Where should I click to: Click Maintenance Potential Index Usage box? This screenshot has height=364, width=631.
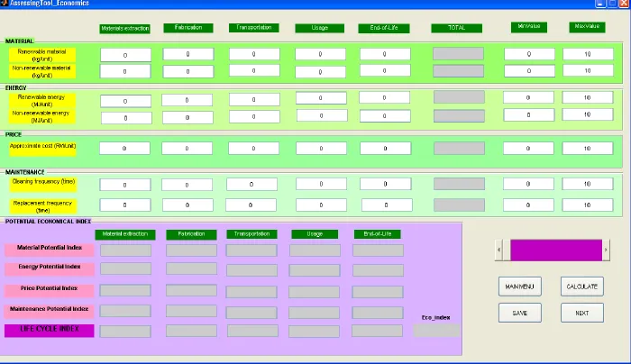coord(314,313)
